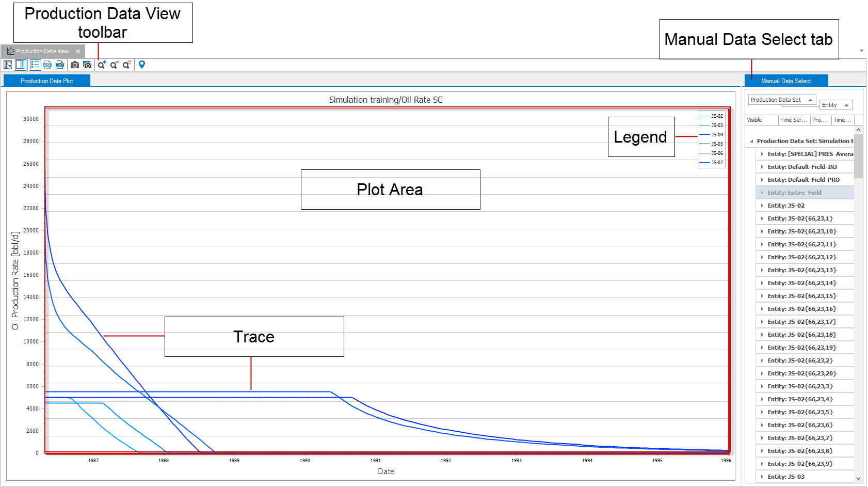This screenshot has height=487, width=868.
Task: Reset zoom with the magnifier refresh icon
Action: 126,65
